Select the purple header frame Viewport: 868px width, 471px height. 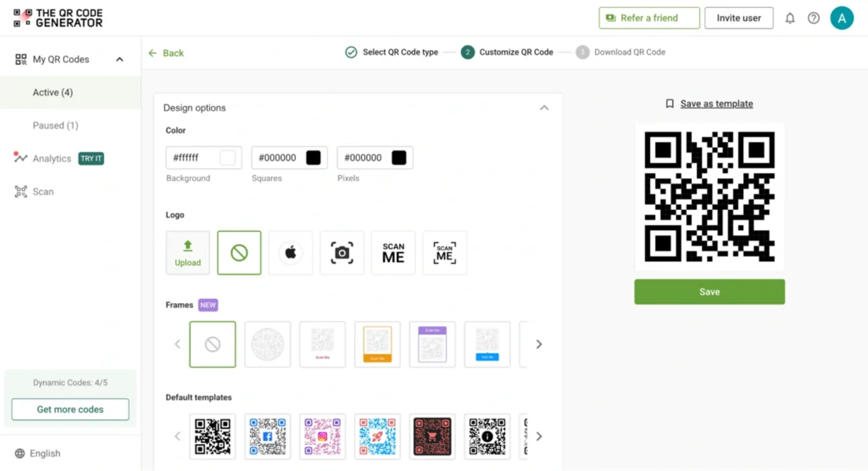click(432, 344)
